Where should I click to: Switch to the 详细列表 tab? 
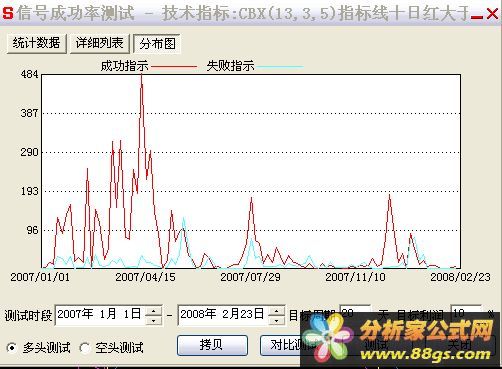tap(99, 43)
